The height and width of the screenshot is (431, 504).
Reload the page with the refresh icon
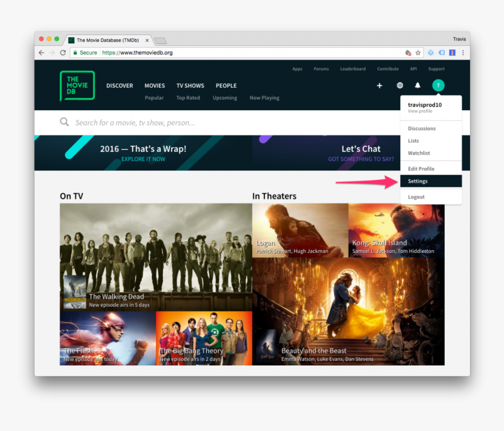click(63, 53)
